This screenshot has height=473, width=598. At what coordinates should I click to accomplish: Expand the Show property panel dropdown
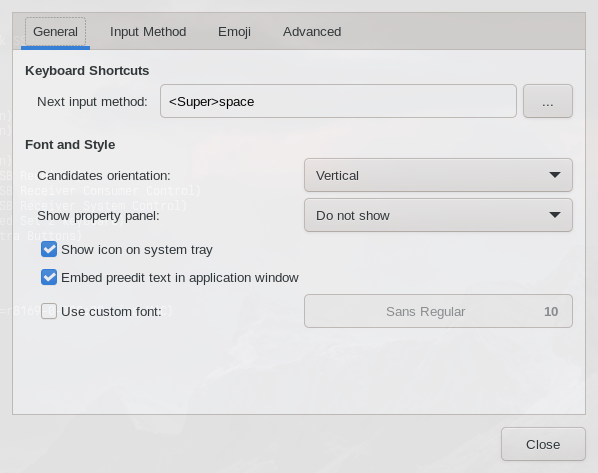click(x=438, y=215)
